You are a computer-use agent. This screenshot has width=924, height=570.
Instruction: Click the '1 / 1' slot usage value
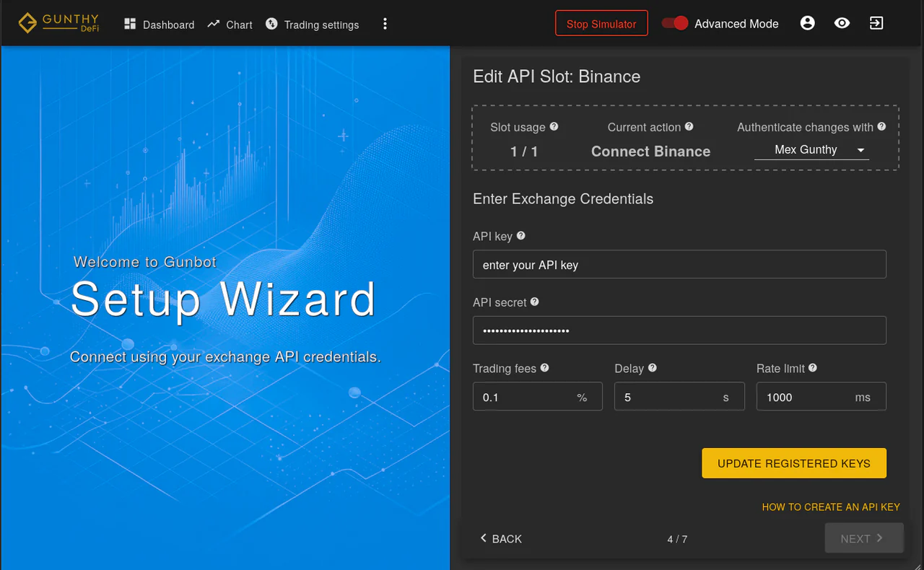tap(524, 152)
